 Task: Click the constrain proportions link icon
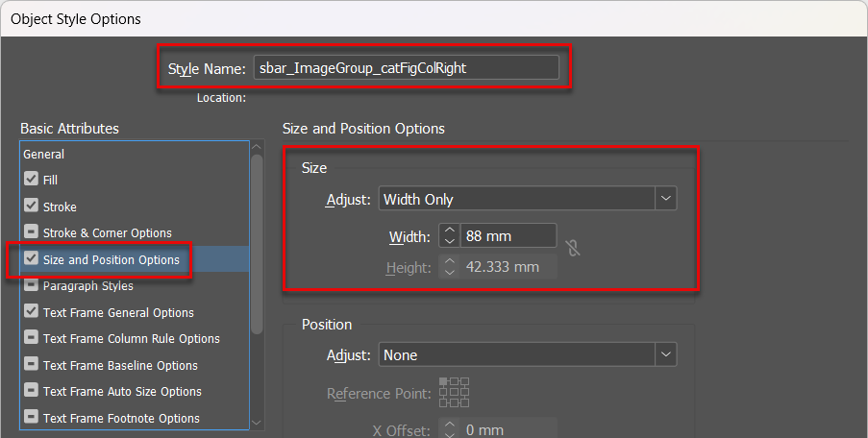click(574, 248)
